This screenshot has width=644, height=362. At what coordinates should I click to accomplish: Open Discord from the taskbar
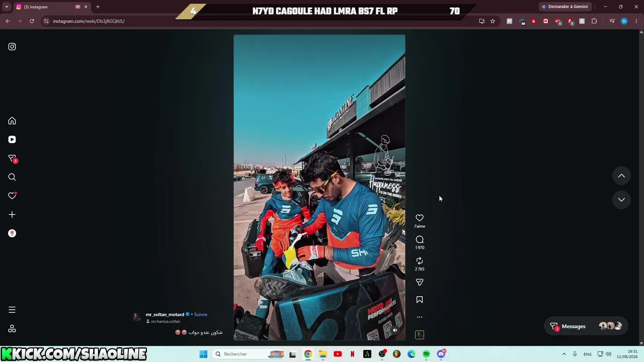pos(441,354)
